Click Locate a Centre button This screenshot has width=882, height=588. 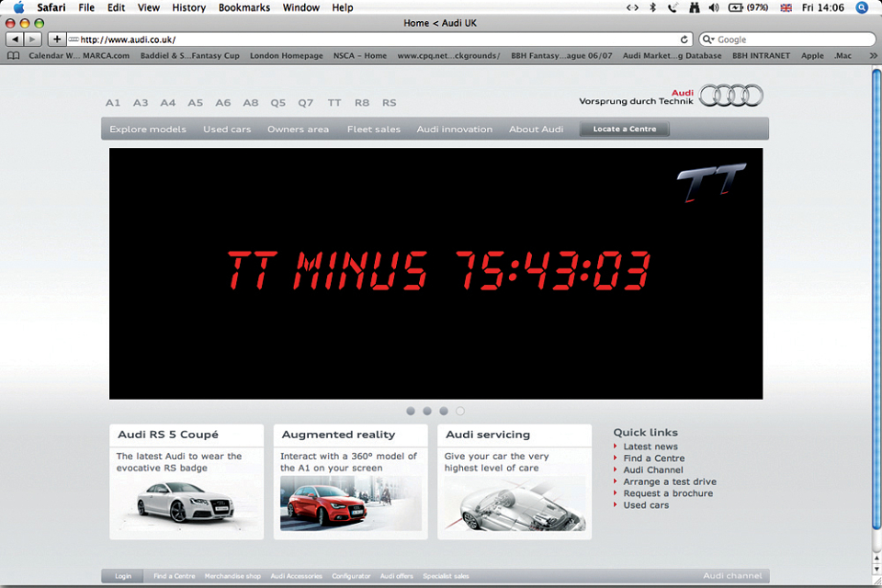(x=625, y=129)
